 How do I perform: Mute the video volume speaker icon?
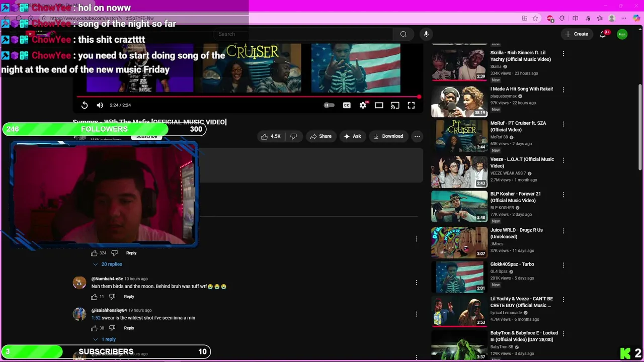click(x=100, y=105)
